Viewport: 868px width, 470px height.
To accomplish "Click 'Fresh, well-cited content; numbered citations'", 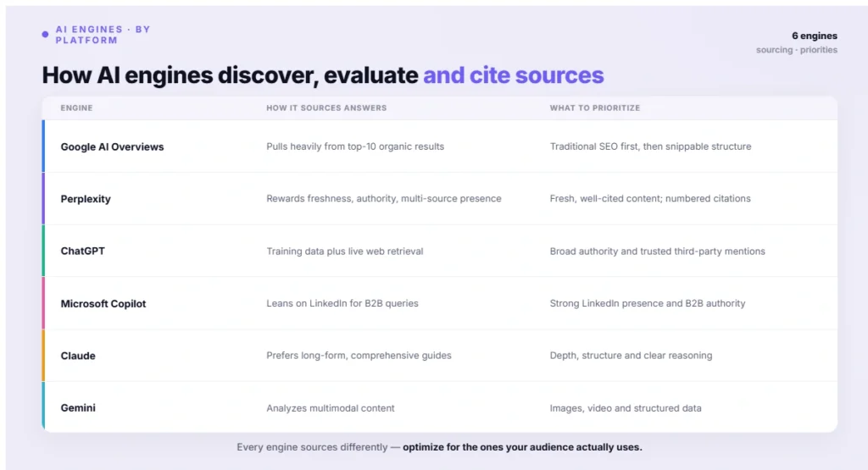I will coord(650,198).
